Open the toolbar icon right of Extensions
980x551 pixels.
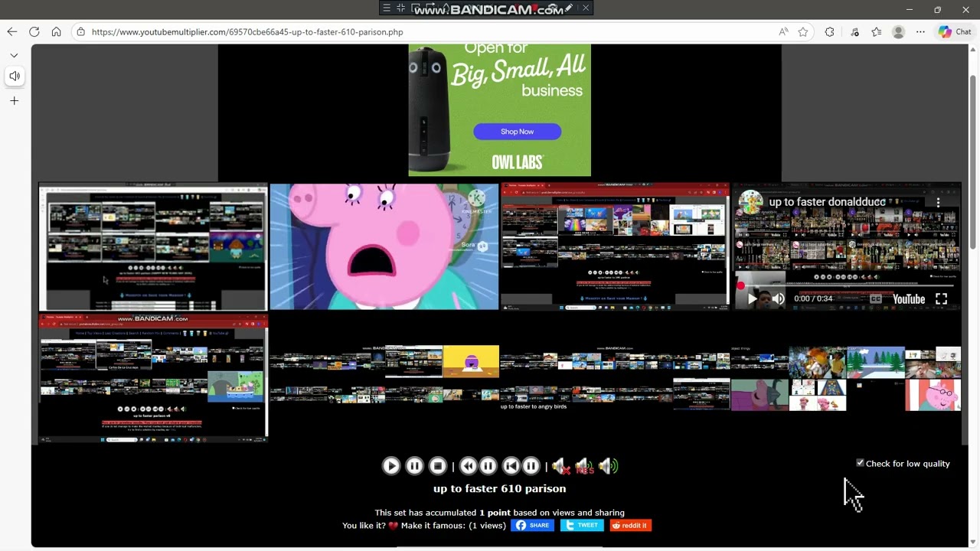click(854, 32)
